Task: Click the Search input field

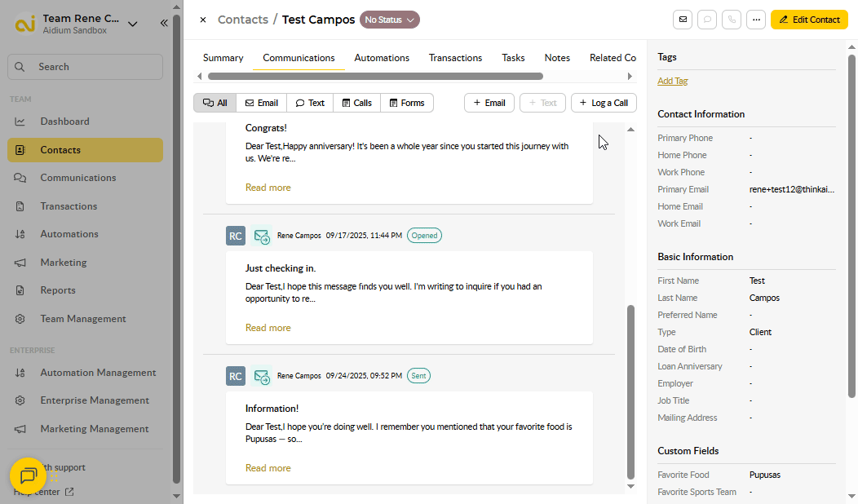Action: 85,67
